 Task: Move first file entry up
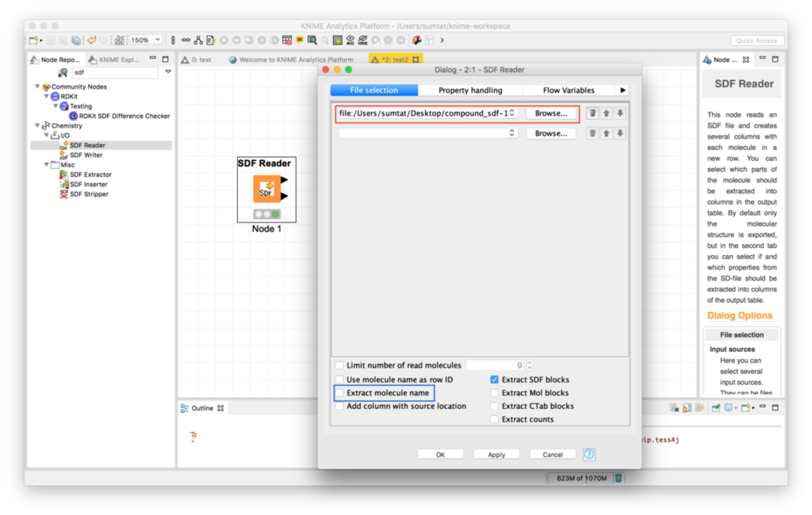point(606,113)
